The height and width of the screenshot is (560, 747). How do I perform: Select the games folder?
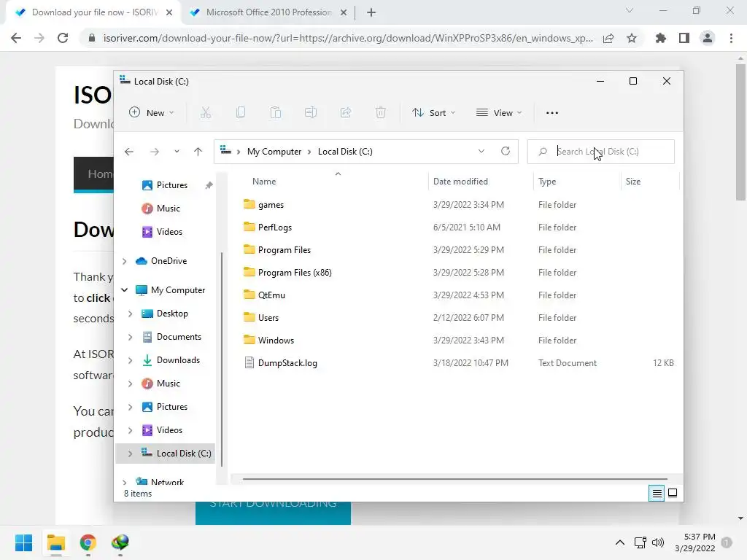[x=271, y=205]
